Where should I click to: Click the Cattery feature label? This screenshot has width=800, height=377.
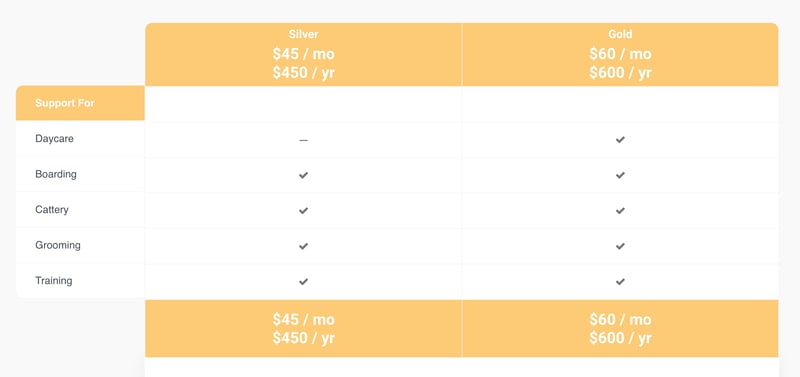tap(52, 210)
